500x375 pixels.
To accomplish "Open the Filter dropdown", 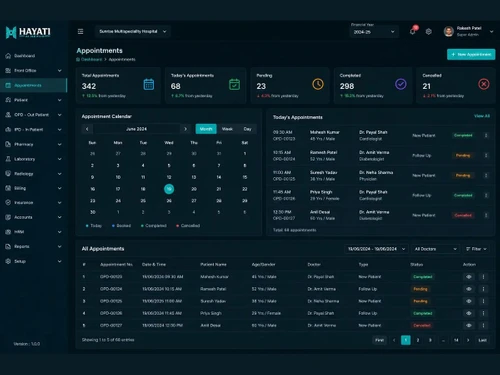I will (476, 249).
